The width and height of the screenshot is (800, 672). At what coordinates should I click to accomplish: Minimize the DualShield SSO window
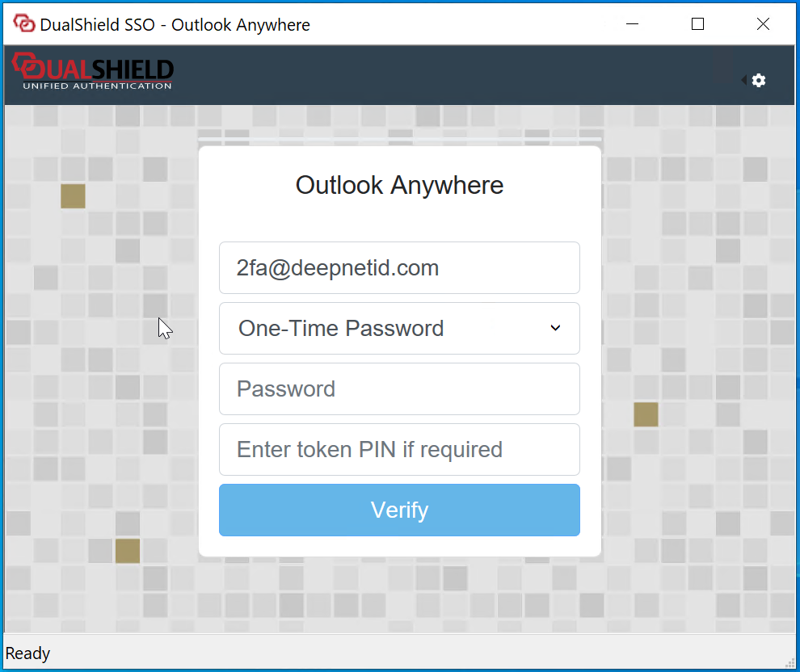633,24
